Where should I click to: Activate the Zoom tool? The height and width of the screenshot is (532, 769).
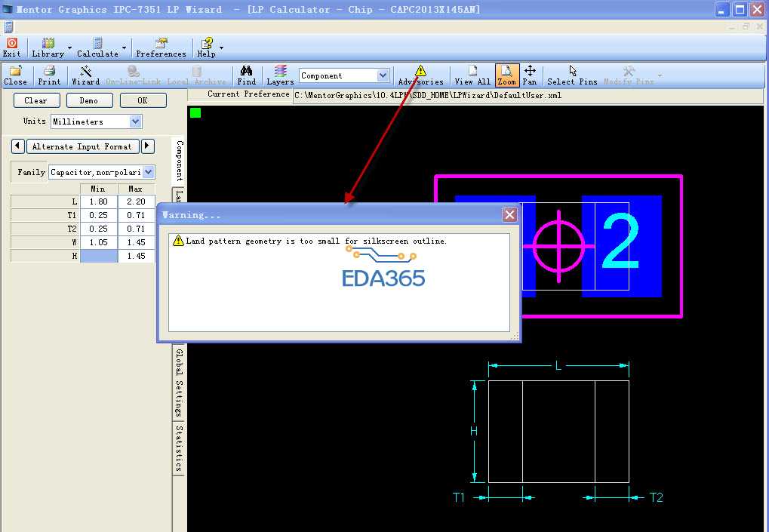[x=506, y=75]
